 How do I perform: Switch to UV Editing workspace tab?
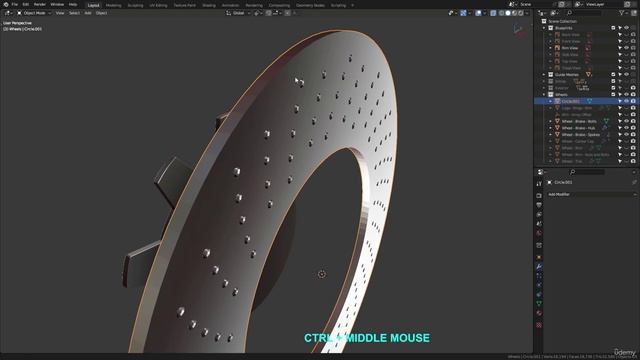[x=158, y=5]
